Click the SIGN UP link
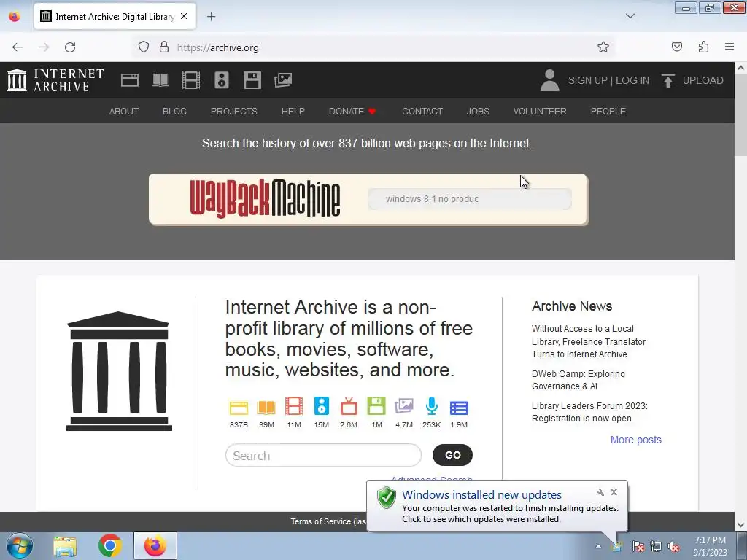The height and width of the screenshot is (560, 747). click(x=587, y=80)
